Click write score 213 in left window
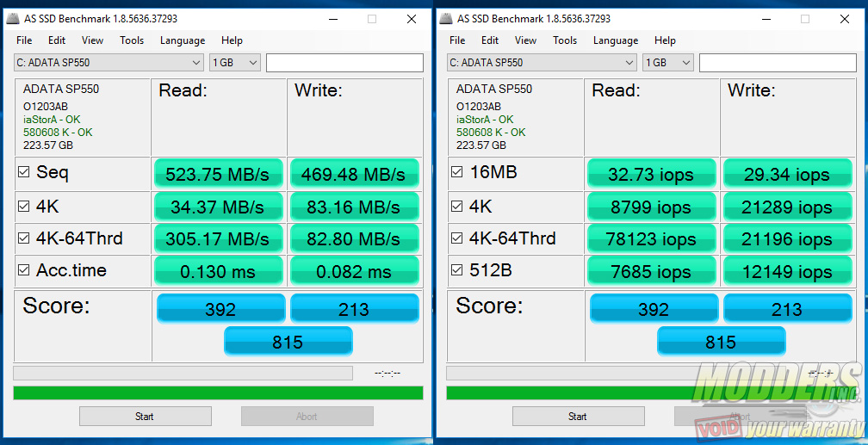The image size is (868, 445). [x=354, y=308]
